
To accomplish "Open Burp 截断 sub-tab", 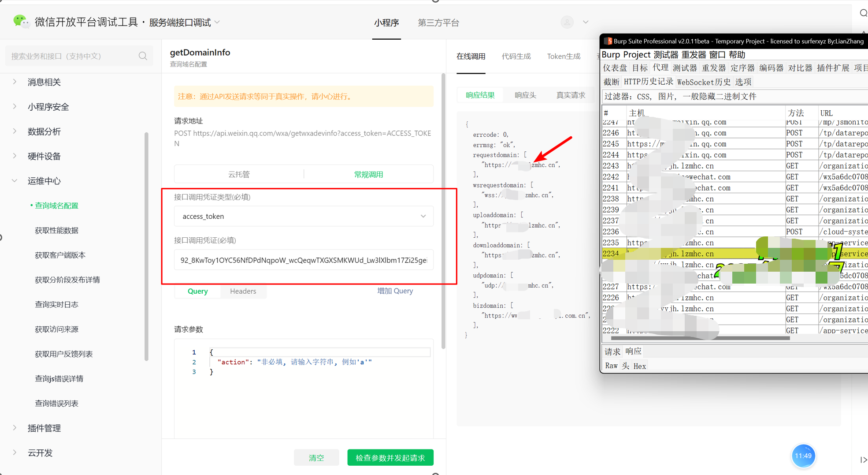I will tap(611, 82).
